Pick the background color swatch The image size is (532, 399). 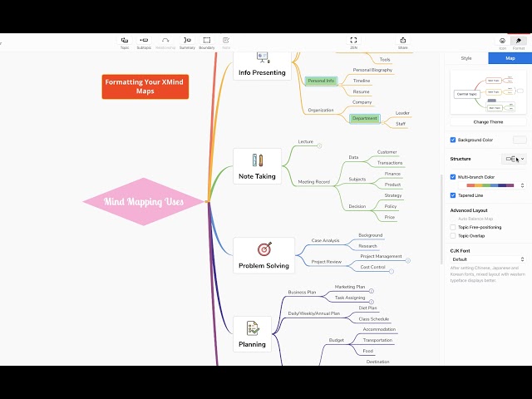pyautogui.click(x=520, y=140)
